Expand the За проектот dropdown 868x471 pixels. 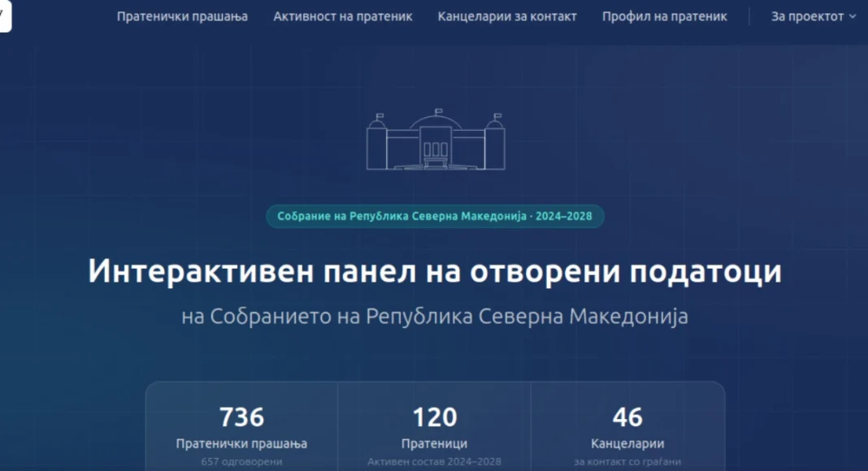tap(814, 16)
